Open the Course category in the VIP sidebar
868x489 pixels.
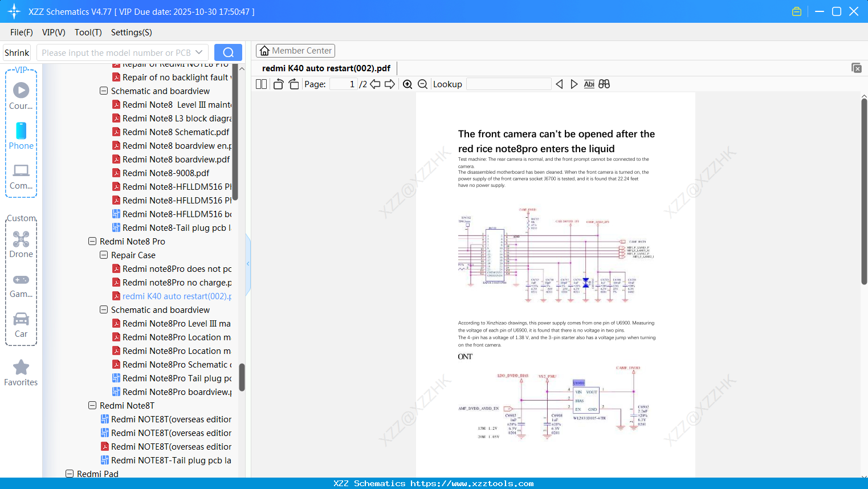(x=21, y=96)
